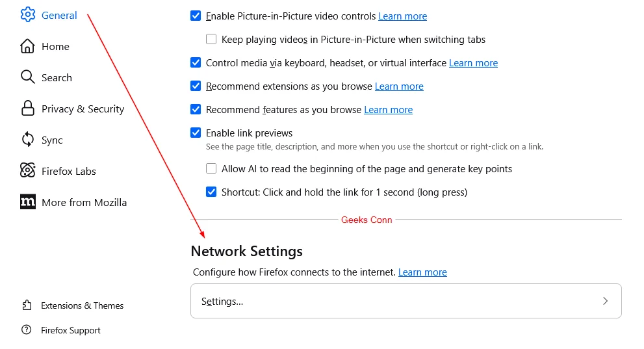Image resolution: width=644 pixels, height=349 pixels.
Task: Click the Privacy & Security lock icon
Action: click(x=27, y=109)
